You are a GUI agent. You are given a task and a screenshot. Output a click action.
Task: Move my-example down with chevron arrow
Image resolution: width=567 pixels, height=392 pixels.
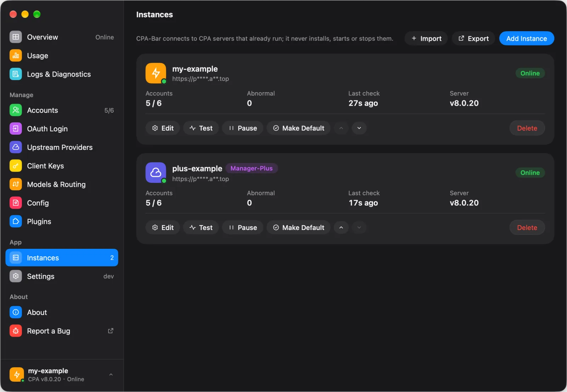[x=359, y=128]
